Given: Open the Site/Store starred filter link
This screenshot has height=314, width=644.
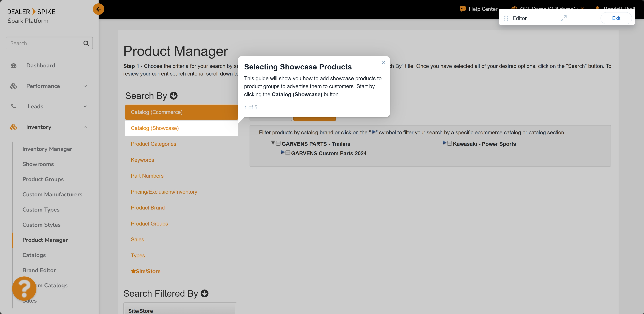Looking at the screenshot, I should [x=146, y=271].
